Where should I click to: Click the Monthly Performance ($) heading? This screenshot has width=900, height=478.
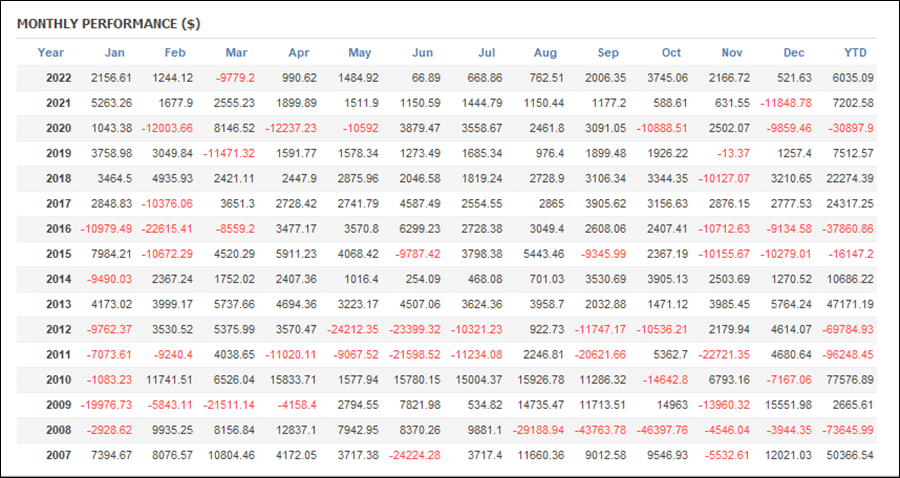pos(108,24)
